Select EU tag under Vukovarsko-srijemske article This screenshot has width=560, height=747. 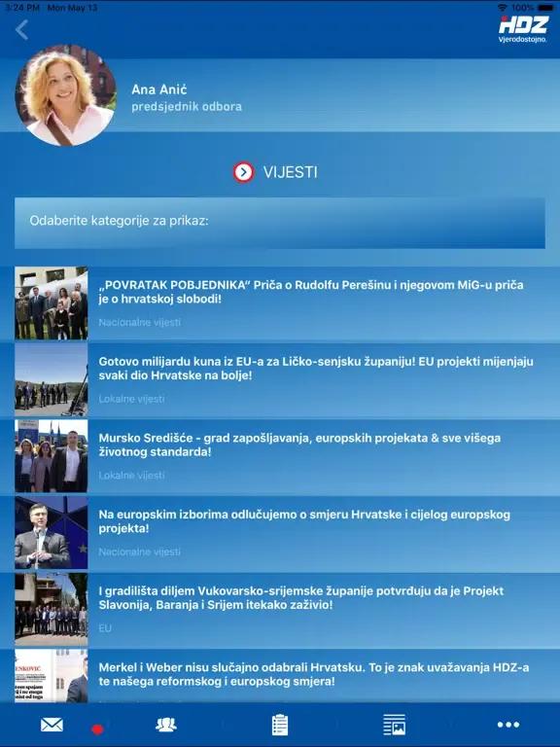pyautogui.click(x=105, y=628)
